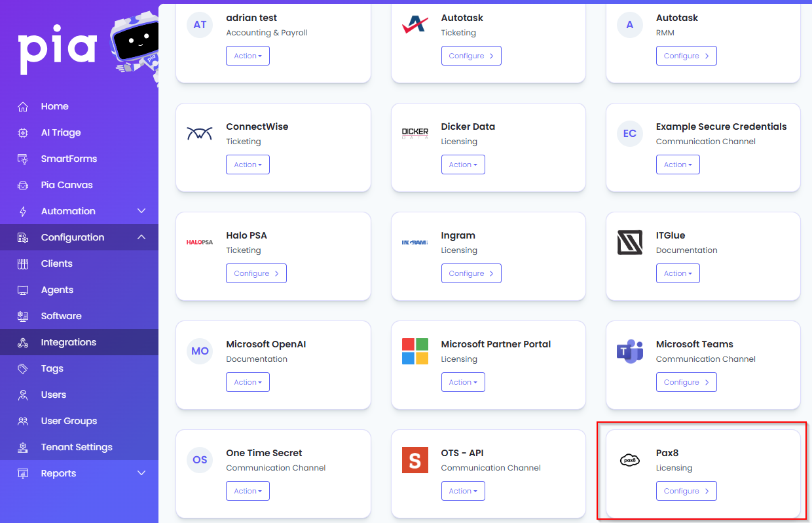This screenshot has height=523, width=812.
Task: Open Action dropdown for Dicker Data
Action: [463, 165]
